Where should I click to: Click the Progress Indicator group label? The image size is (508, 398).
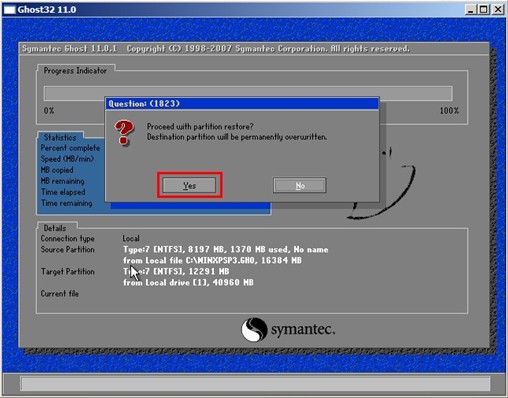(75, 71)
